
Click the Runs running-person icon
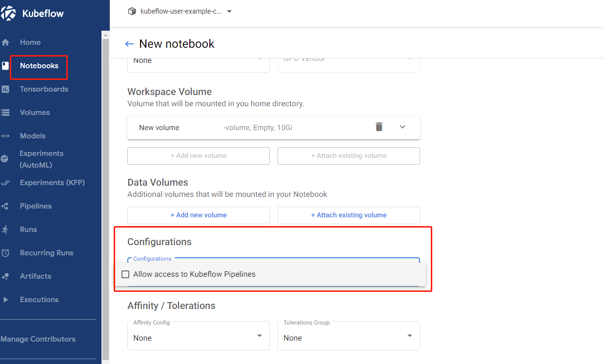pyautogui.click(x=5, y=230)
